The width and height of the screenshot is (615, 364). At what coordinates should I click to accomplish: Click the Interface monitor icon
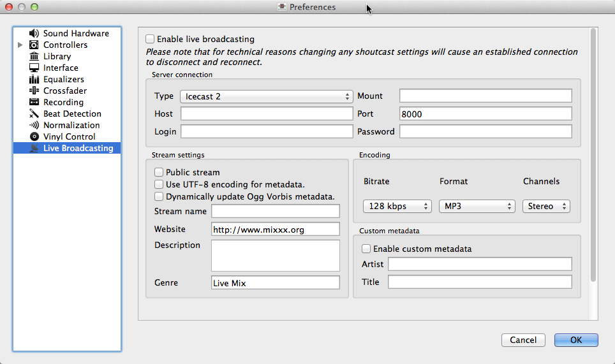pos(34,68)
